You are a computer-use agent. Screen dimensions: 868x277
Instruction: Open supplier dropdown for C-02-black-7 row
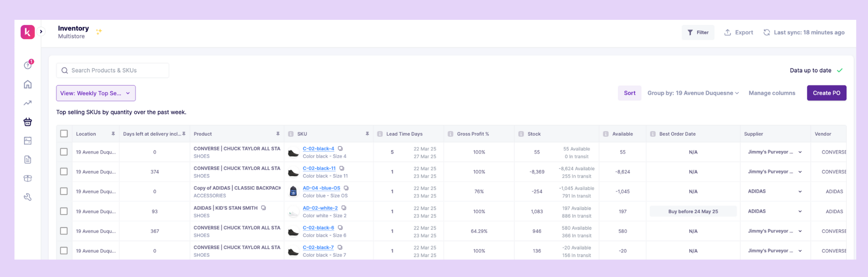(x=775, y=251)
